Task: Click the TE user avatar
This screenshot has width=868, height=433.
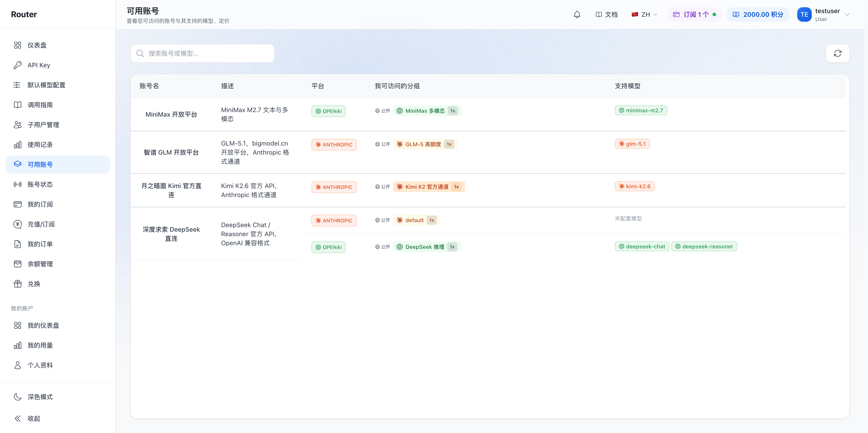Action: pyautogui.click(x=804, y=14)
